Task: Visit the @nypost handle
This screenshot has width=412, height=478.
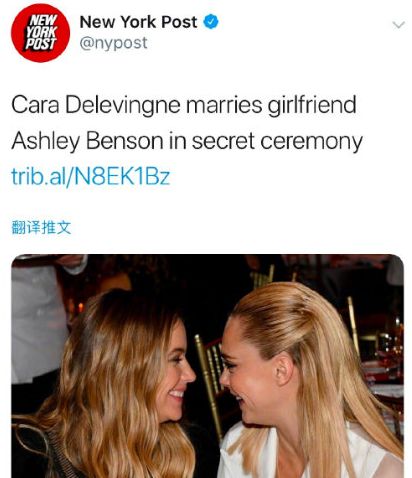Action: [113, 43]
